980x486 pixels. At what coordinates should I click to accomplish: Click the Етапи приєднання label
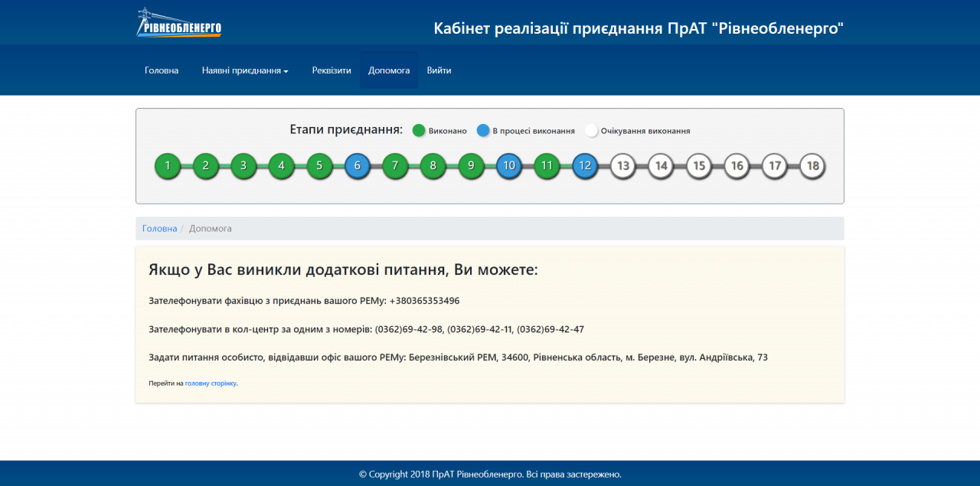click(346, 129)
